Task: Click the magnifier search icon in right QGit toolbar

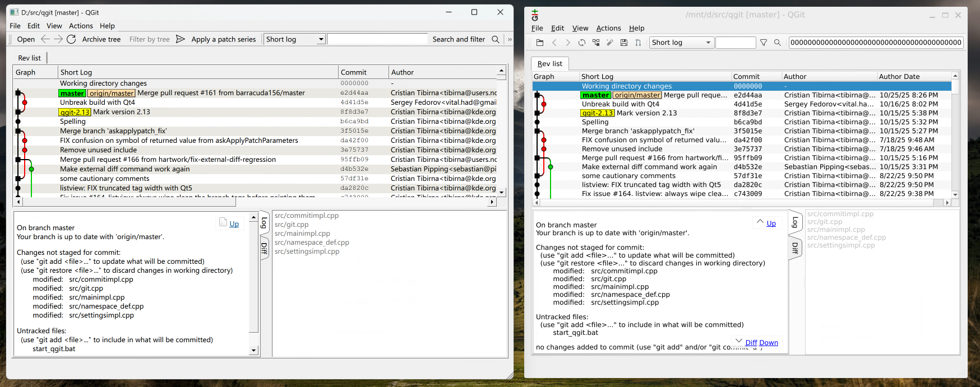Action: (x=778, y=43)
